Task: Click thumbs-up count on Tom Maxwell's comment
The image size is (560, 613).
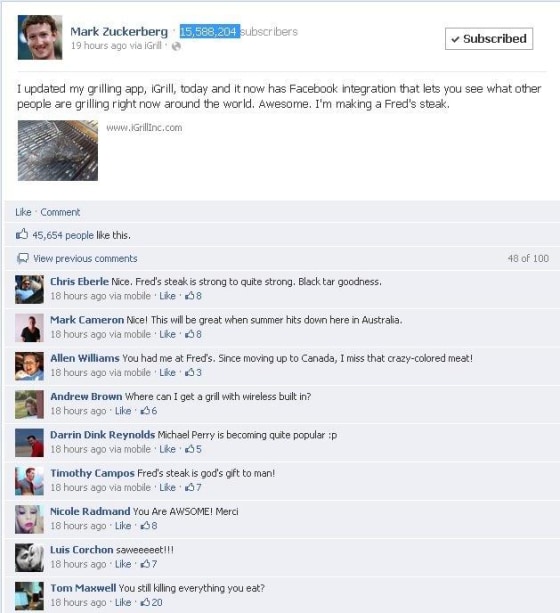Action: [x=152, y=602]
